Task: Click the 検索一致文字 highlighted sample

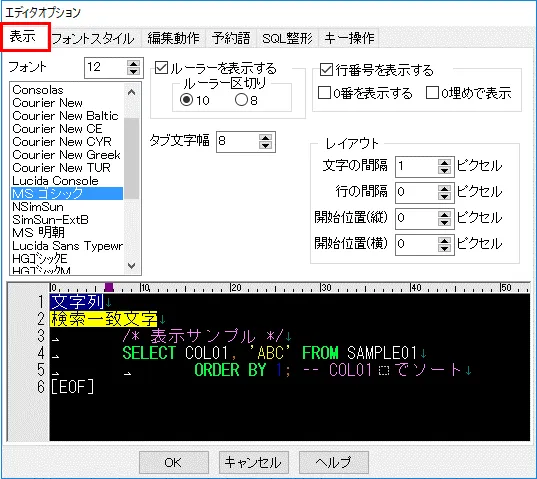Action: [104, 319]
